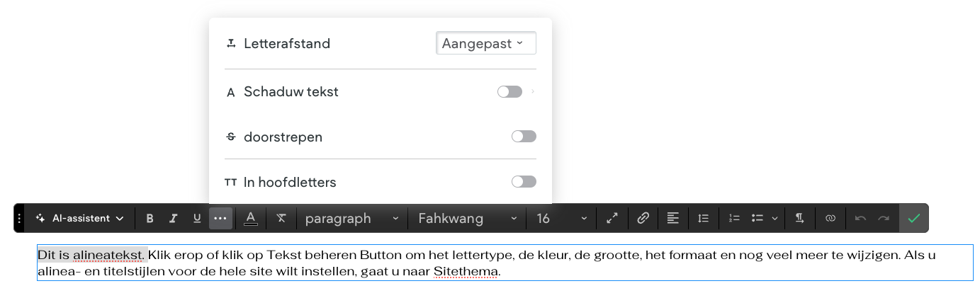Turn on the doorstrepen switch
The height and width of the screenshot is (298, 980).
[524, 137]
